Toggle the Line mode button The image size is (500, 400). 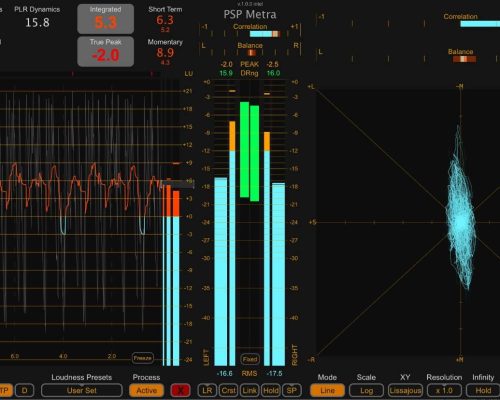click(x=327, y=390)
